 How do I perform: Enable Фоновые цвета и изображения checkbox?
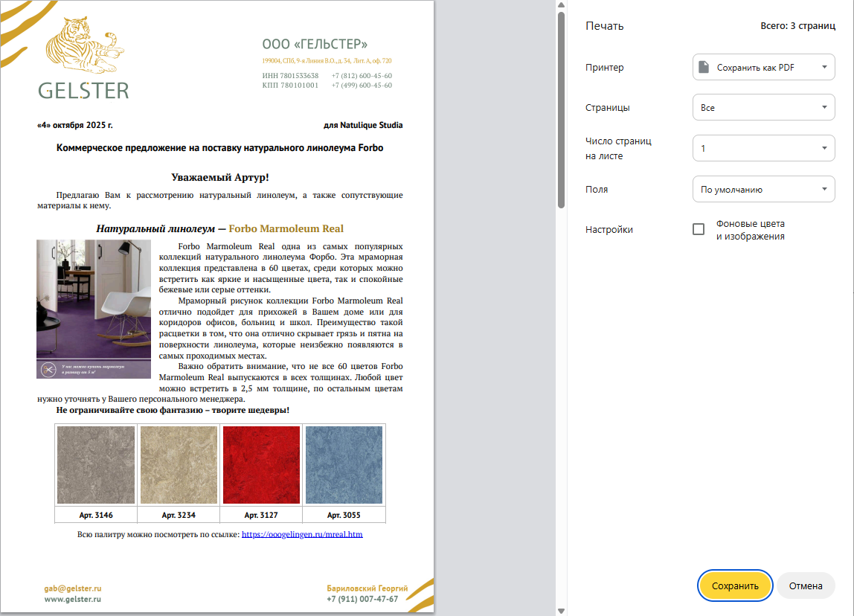[699, 229]
